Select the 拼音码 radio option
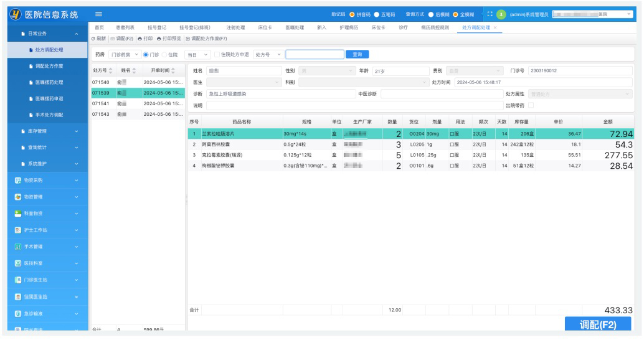Image resolution: width=644 pixels, height=340 pixels. click(352, 14)
